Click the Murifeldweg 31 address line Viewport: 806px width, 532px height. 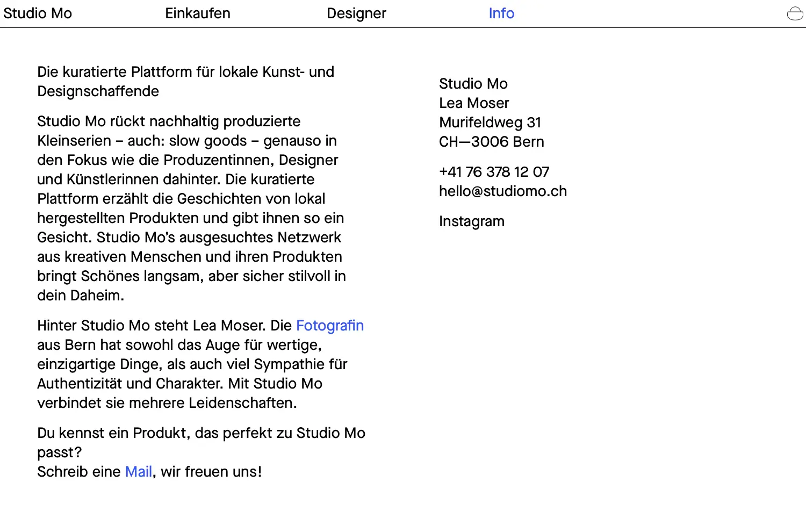coord(490,123)
